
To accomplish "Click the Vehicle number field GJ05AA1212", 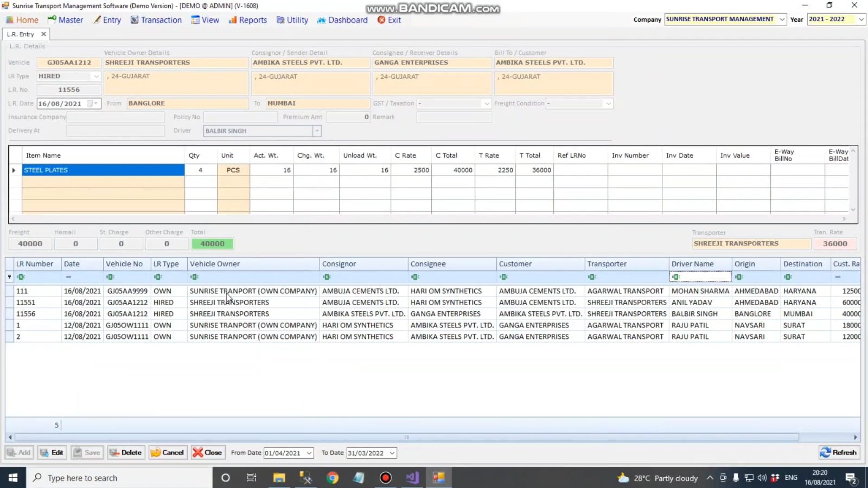I will (69, 63).
